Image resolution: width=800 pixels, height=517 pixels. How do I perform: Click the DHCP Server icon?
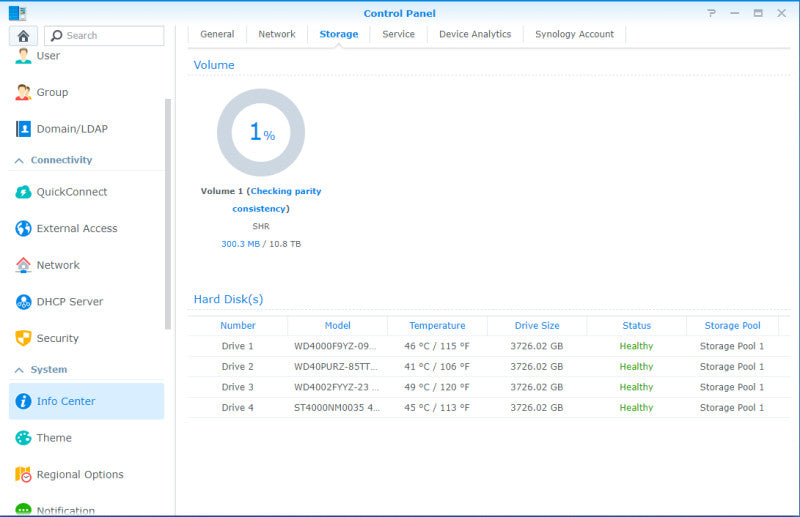tap(23, 302)
